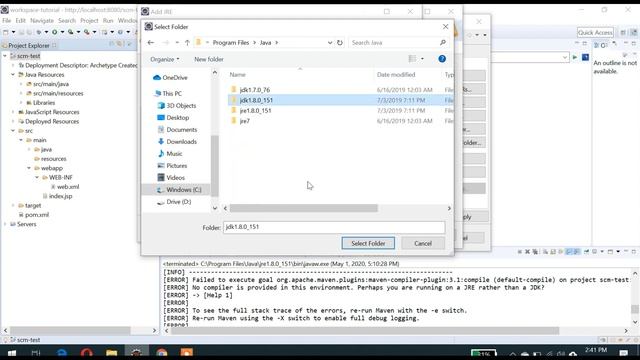Viewport: 640px width, 360px height.
Task: Open notification center icon on taskbar
Action: (x=624, y=353)
